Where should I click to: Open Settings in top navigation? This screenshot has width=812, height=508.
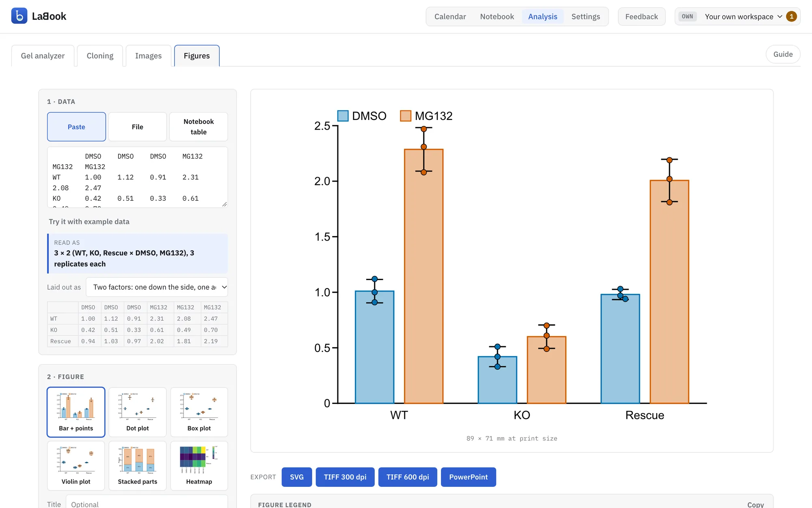click(x=585, y=17)
